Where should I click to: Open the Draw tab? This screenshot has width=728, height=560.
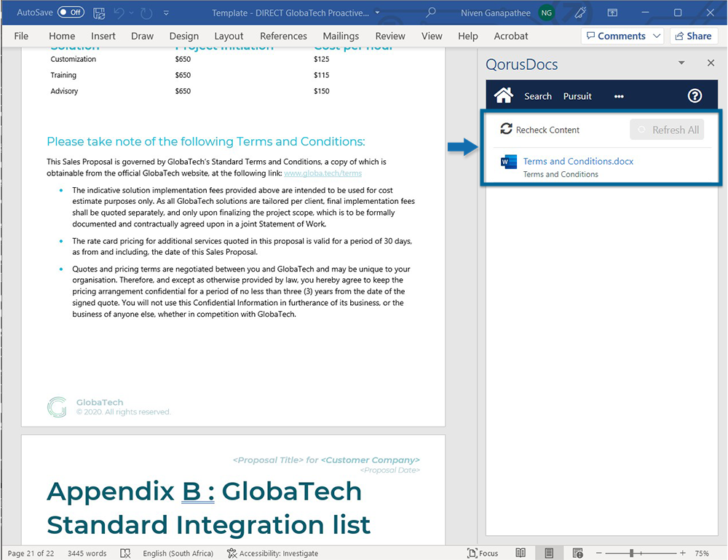(142, 36)
